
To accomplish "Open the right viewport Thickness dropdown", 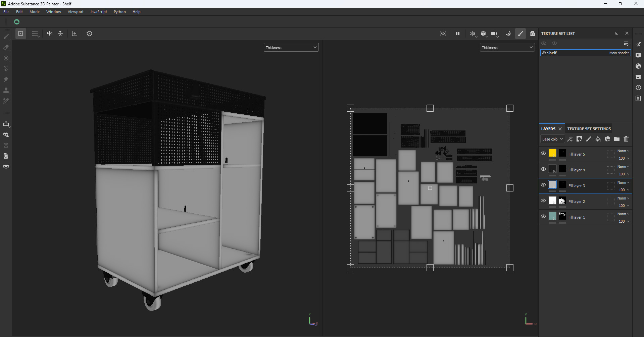I will pos(507,48).
